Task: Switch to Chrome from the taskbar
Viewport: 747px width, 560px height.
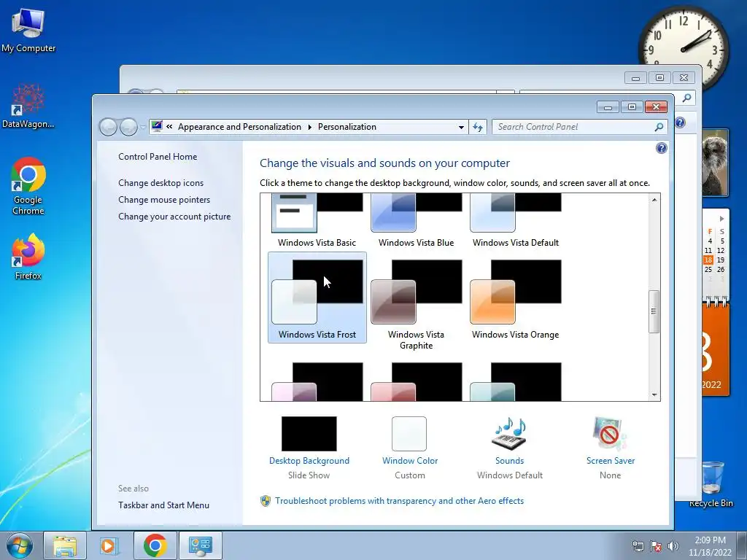Action: coord(155,545)
